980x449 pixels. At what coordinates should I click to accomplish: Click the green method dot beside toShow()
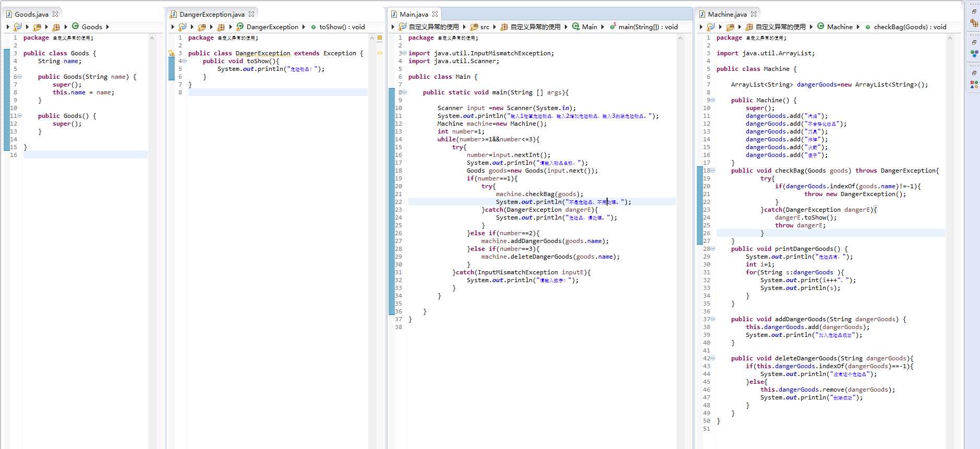pyautogui.click(x=313, y=27)
